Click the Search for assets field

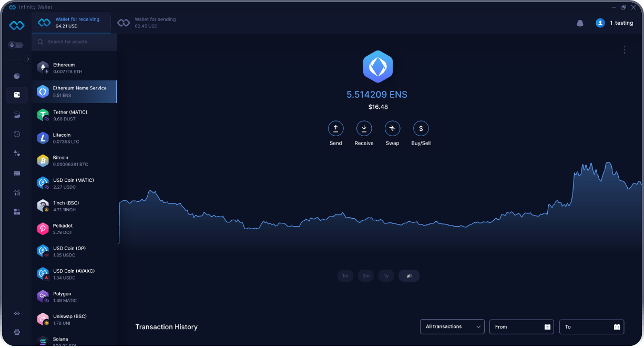pyautogui.click(x=74, y=42)
